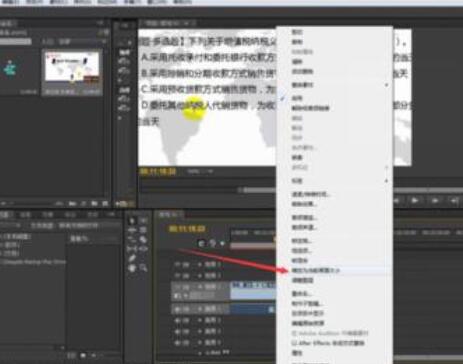This screenshot has height=364, width=463.
Task: Mute the Audio 2 track speaker
Action: pos(178,320)
